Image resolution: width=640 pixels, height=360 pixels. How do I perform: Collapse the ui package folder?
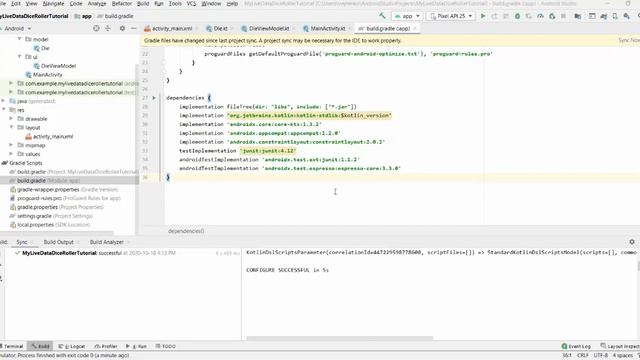(x=19, y=57)
